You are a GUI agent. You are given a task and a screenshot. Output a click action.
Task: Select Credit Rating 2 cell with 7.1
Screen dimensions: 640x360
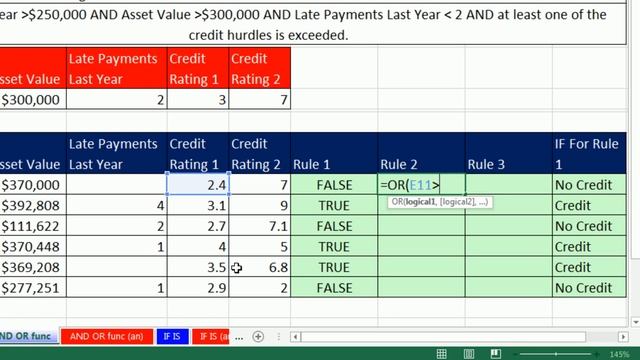(x=260, y=226)
